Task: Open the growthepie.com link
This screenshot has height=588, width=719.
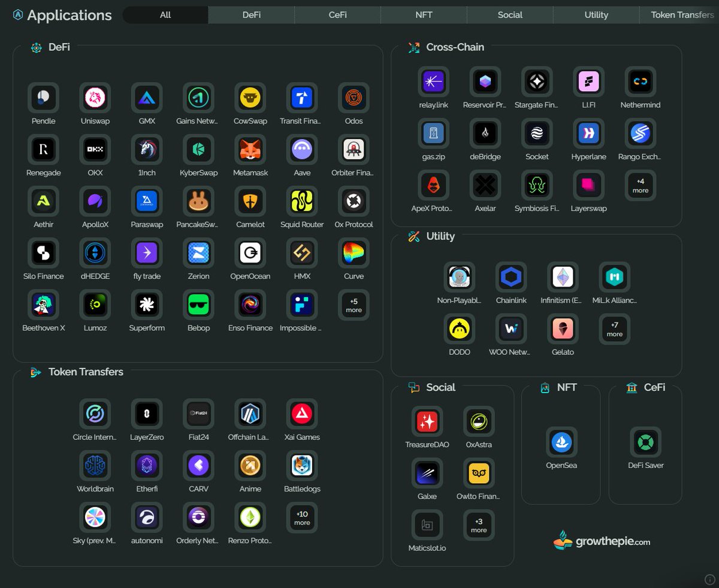Action: 602,541
